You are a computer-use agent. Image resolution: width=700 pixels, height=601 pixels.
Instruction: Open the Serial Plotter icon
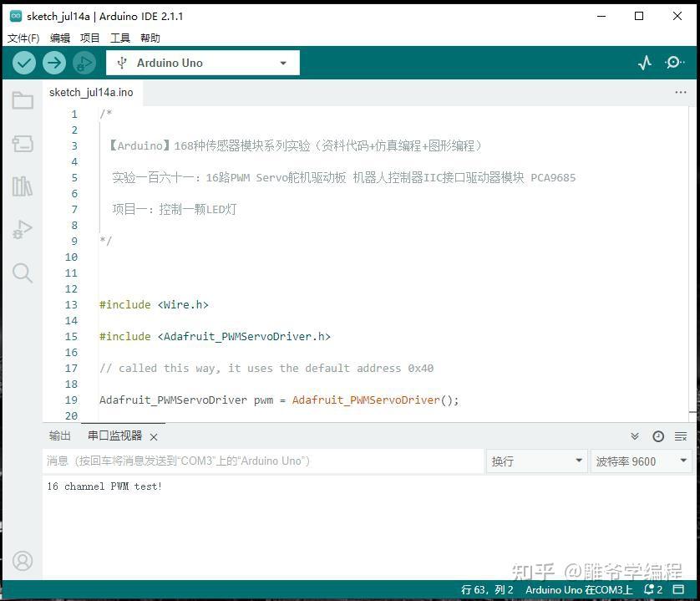click(645, 63)
